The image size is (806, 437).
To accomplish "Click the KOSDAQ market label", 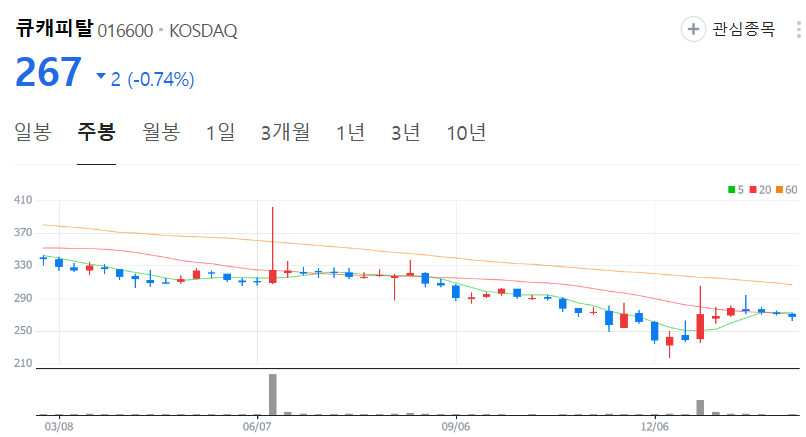I will [203, 31].
